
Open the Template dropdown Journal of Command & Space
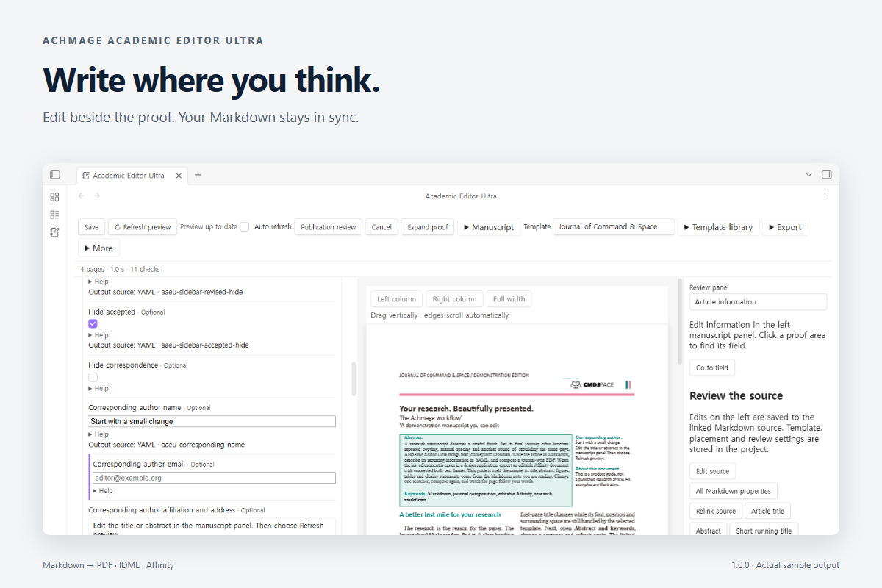pyautogui.click(x=614, y=226)
